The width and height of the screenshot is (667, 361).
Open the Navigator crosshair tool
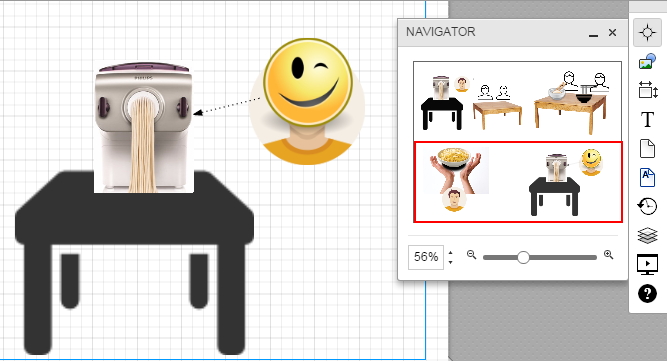(647, 32)
